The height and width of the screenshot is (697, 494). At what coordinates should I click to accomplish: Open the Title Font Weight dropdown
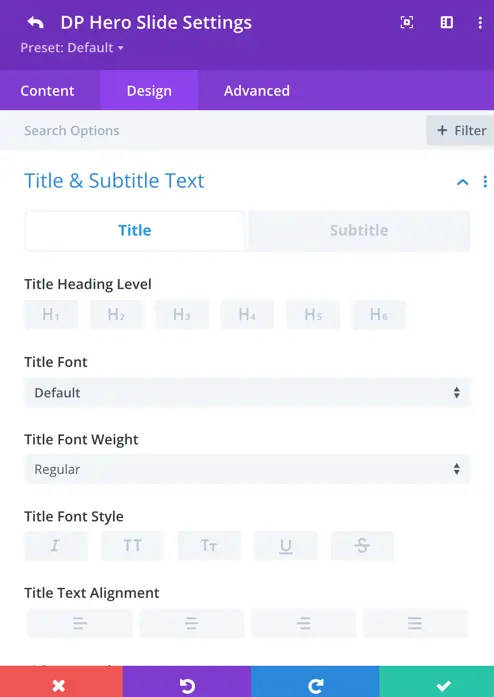[x=247, y=469]
